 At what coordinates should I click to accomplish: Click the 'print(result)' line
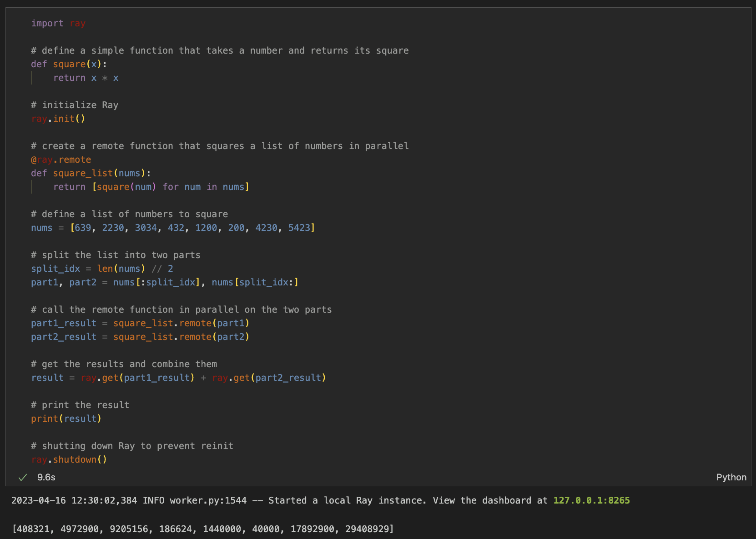click(66, 419)
